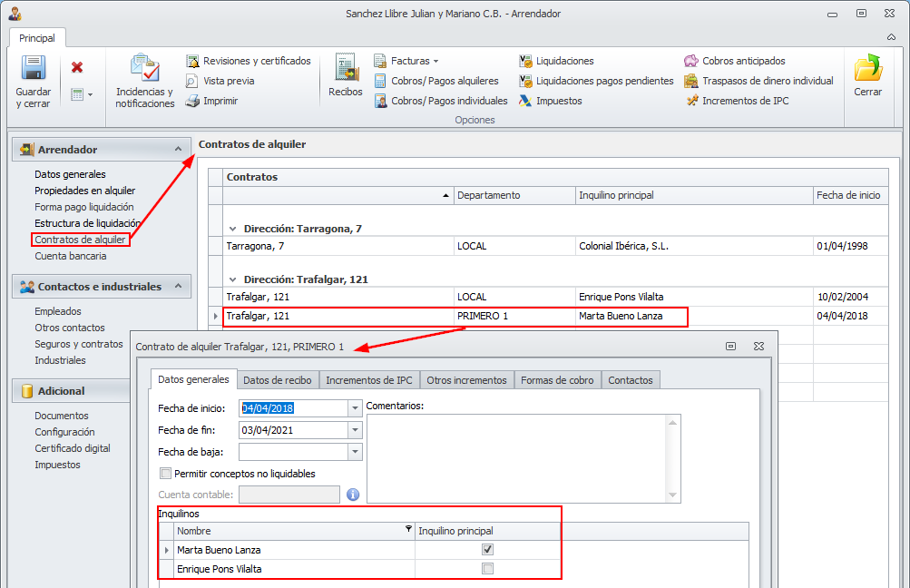Viewport: 910px width, 588px height.
Task: Collapse the Arrendador sidebar section
Action: (178, 149)
